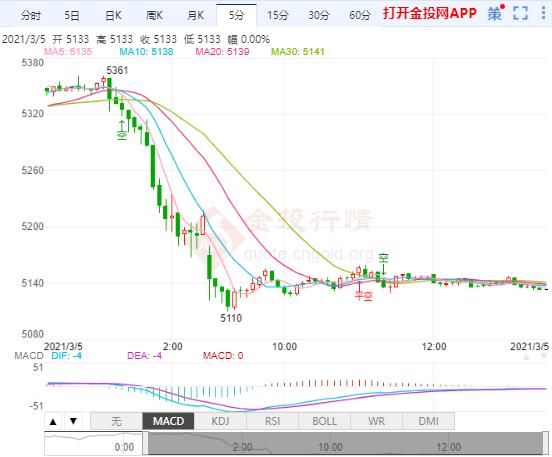
Task: Select the BOLL indicator button
Action: (x=325, y=421)
